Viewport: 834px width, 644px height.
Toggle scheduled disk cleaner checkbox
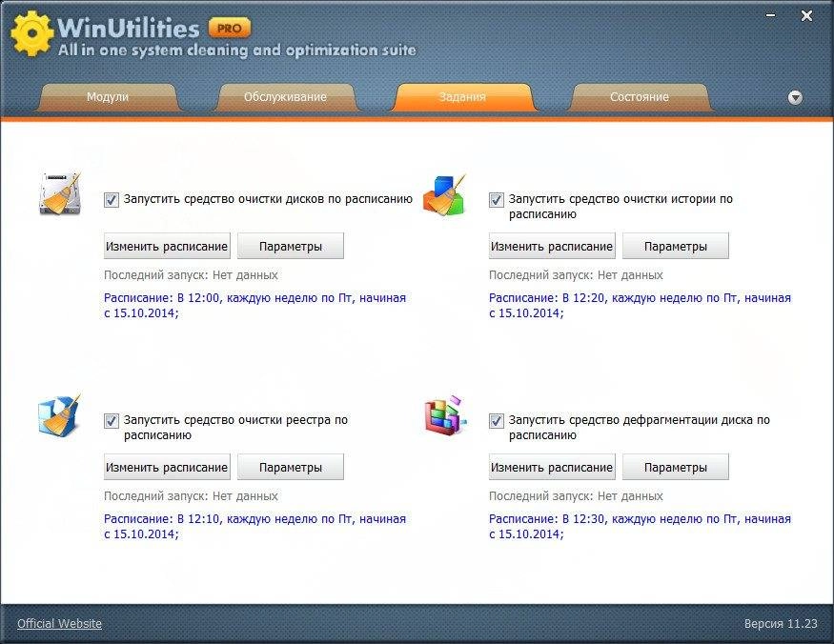[112, 200]
